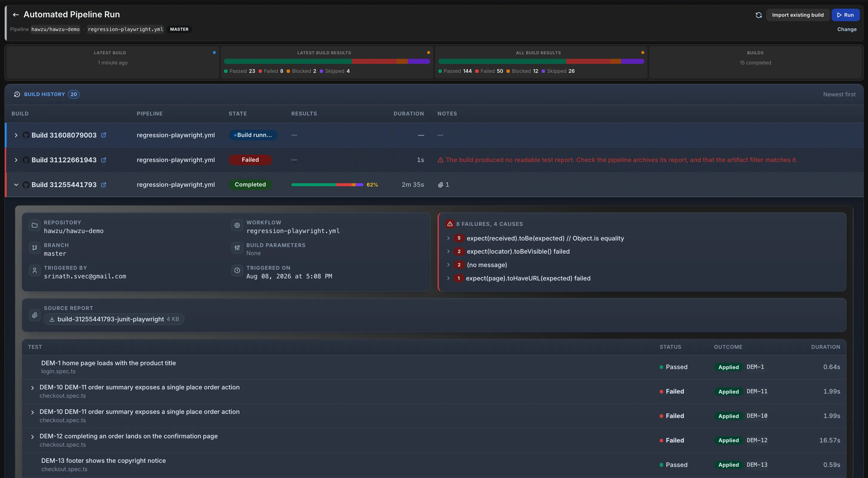This screenshot has width=868, height=478.
Task: Click the Applied badge for DEM-13
Action: [x=728, y=465]
